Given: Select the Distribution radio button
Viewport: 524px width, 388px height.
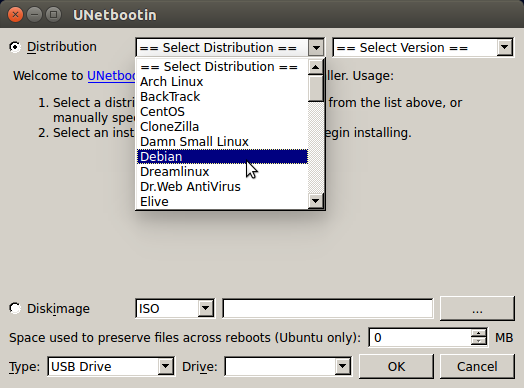Looking at the screenshot, I should click(15, 47).
